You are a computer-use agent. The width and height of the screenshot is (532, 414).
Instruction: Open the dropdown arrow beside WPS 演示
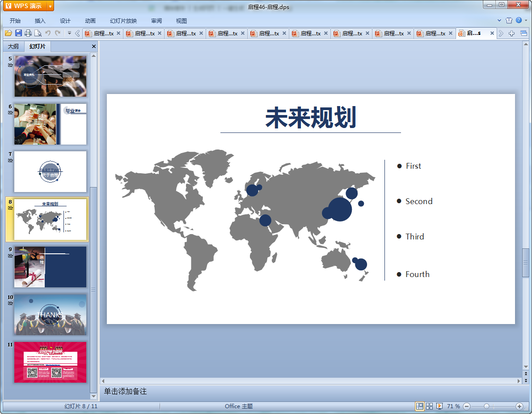click(x=50, y=6)
